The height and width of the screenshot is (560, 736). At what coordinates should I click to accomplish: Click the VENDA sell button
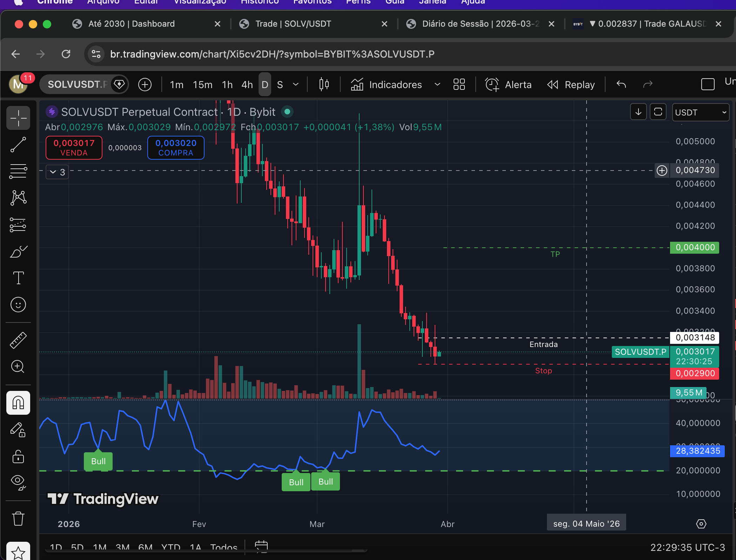click(74, 148)
